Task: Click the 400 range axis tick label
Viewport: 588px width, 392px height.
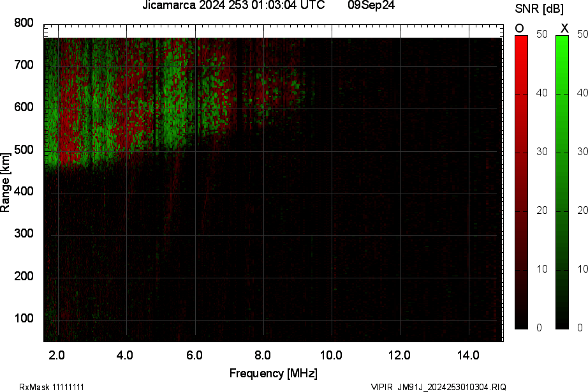Action: (24, 192)
